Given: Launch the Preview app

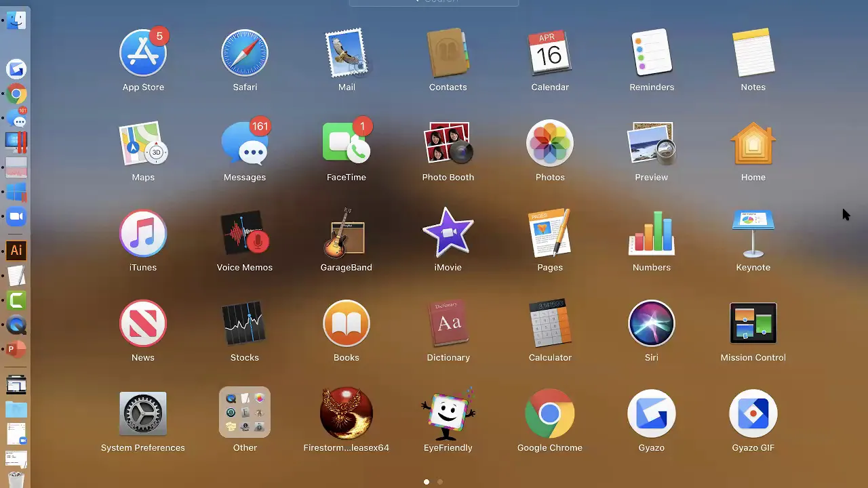Looking at the screenshot, I should pyautogui.click(x=652, y=143).
